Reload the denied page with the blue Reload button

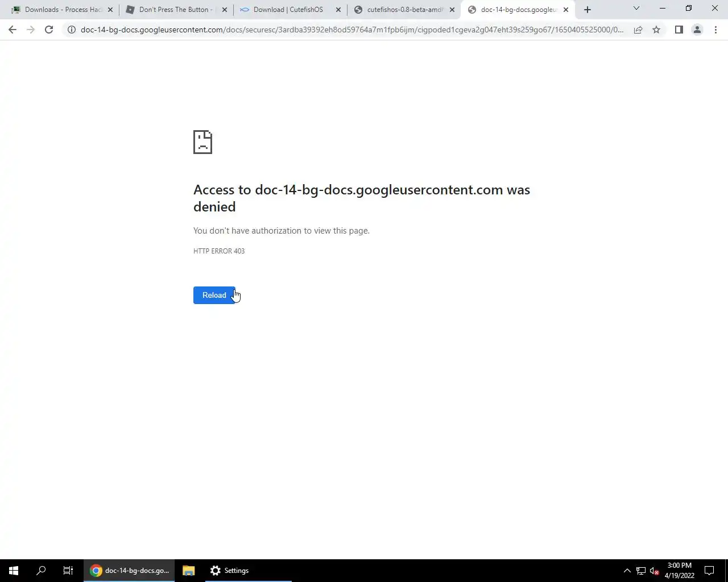point(214,295)
